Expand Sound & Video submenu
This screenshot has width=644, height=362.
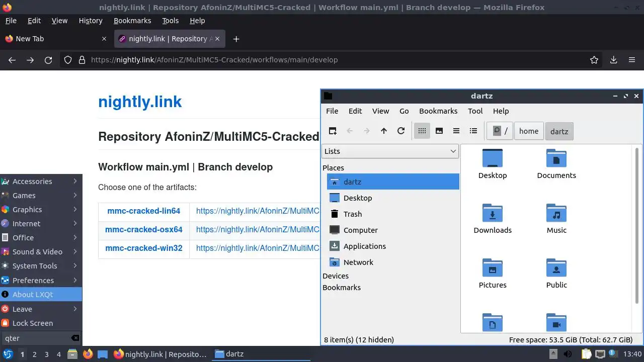point(41,251)
